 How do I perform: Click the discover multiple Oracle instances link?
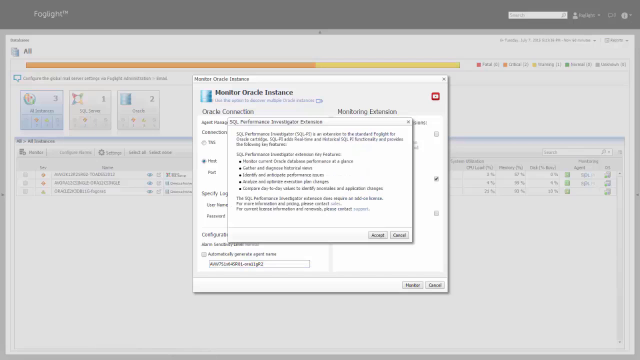[x=264, y=100]
